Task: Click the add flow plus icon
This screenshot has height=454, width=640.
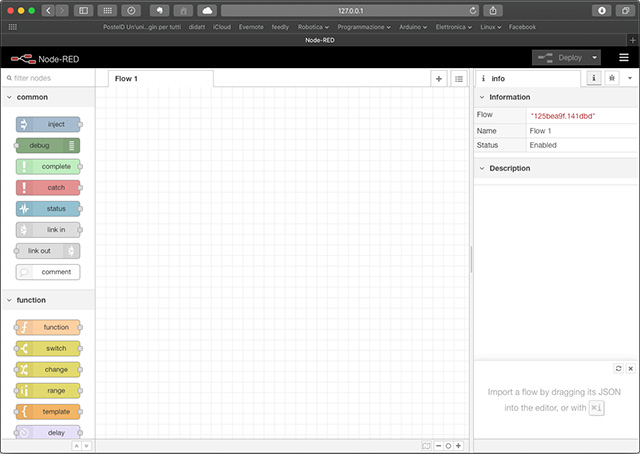Action: pyautogui.click(x=439, y=78)
